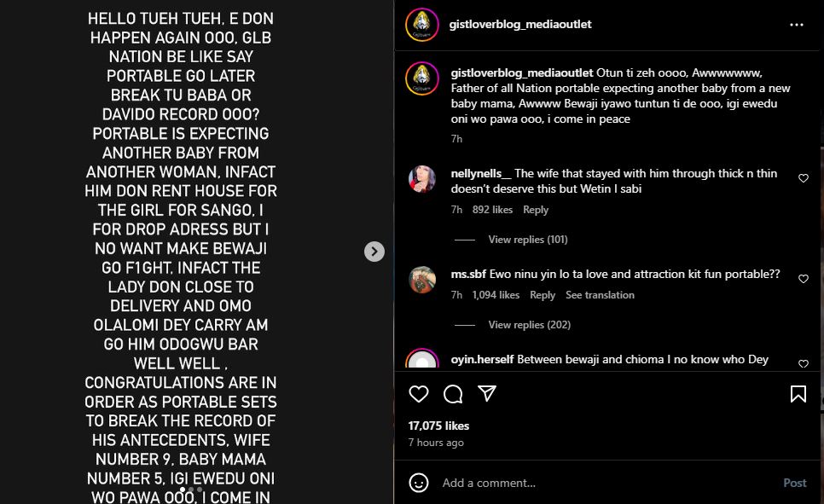This screenshot has width=824, height=504.
Task: Open the emoji picker in comment box
Action: [x=419, y=483]
